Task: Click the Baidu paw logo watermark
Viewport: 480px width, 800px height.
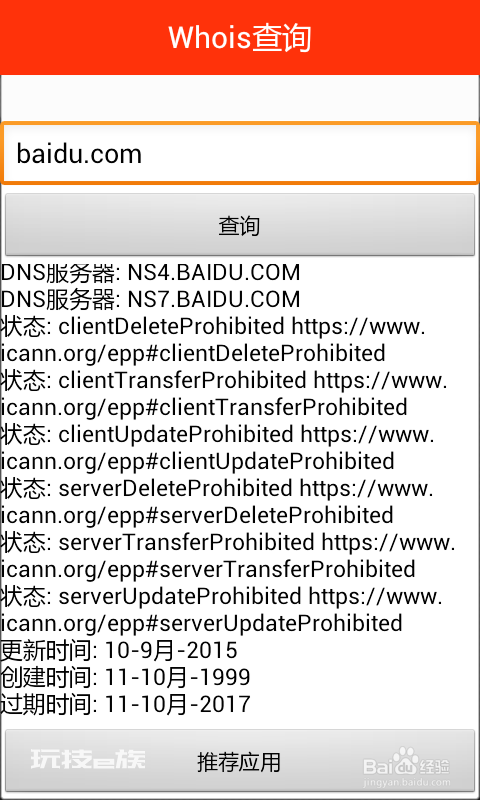Action: click(x=407, y=760)
